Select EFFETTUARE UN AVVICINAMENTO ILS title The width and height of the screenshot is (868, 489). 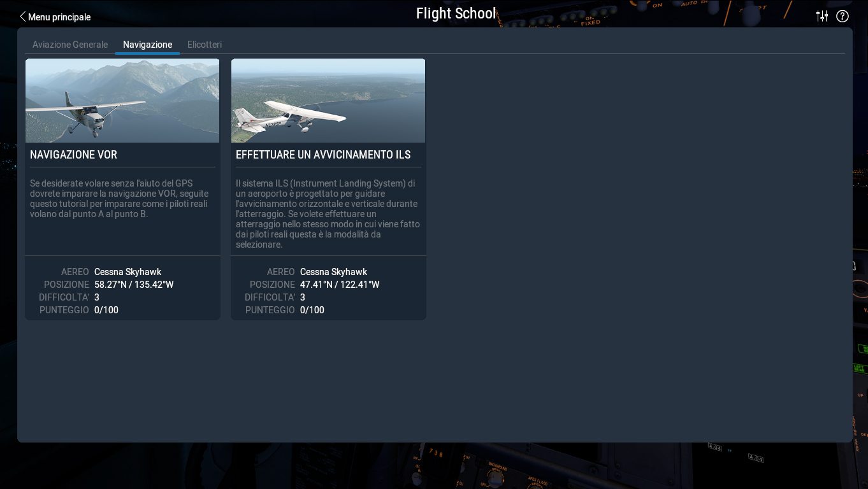[x=323, y=155]
